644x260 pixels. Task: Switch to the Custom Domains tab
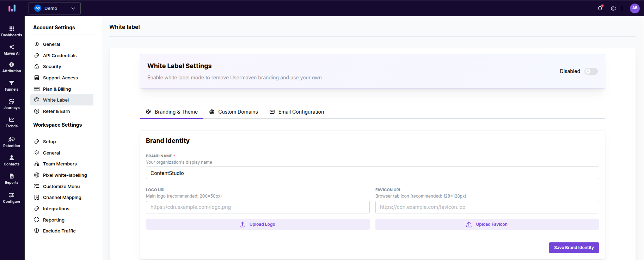pyautogui.click(x=233, y=112)
